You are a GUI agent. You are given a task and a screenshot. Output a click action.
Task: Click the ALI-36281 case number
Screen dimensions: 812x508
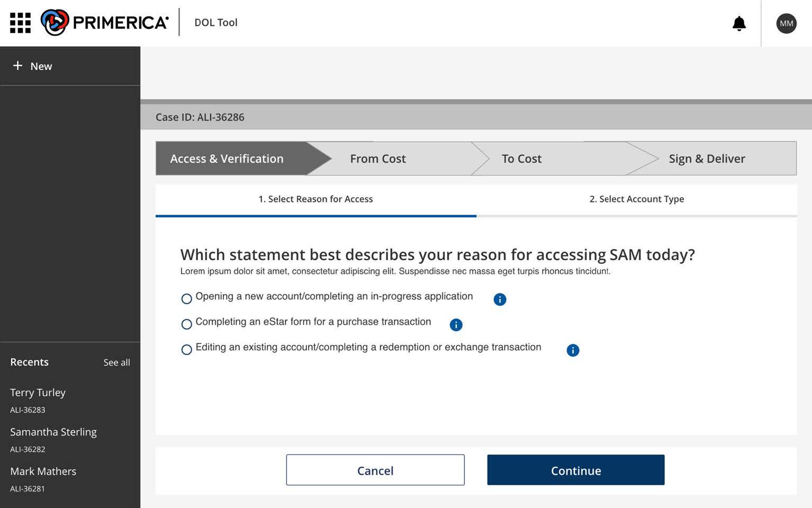click(x=28, y=488)
